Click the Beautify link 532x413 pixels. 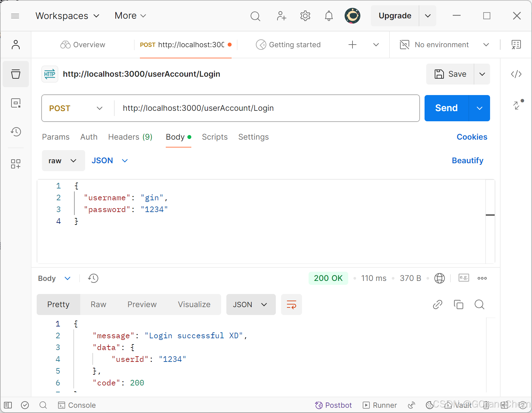coord(467,161)
